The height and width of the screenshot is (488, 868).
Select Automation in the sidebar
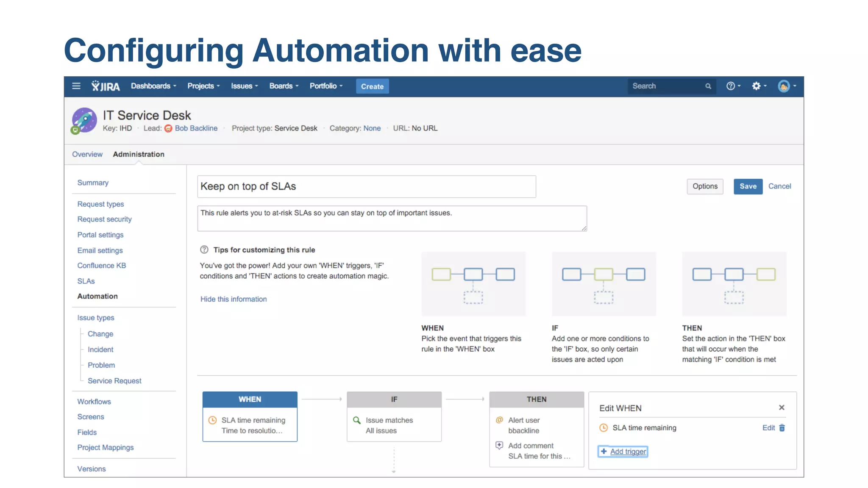97,297
